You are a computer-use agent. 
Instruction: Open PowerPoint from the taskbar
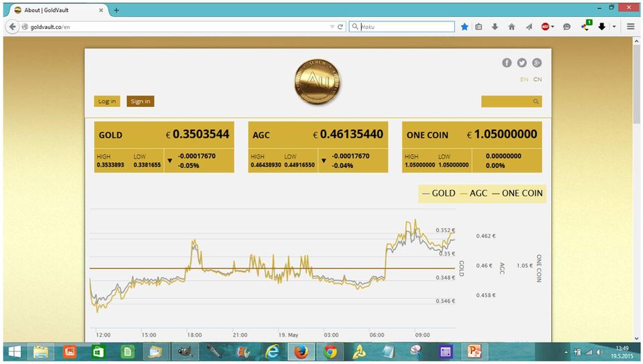pyautogui.click(x=474, y=352)
